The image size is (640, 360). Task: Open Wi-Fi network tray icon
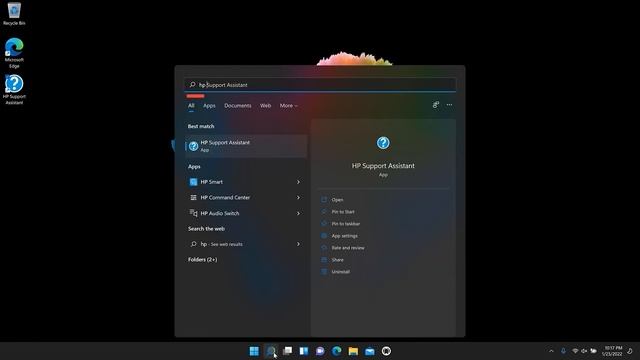click(x=575, y=351)
